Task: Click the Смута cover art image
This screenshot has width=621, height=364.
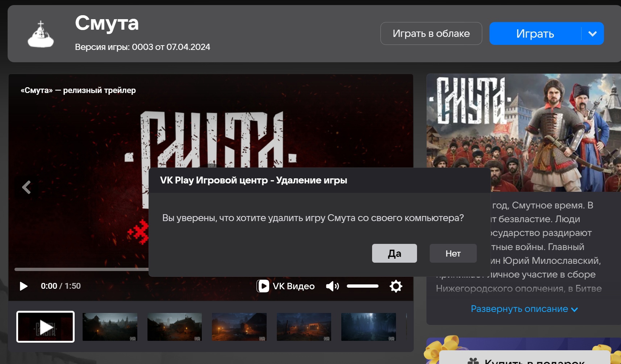Action: (524, 133)
